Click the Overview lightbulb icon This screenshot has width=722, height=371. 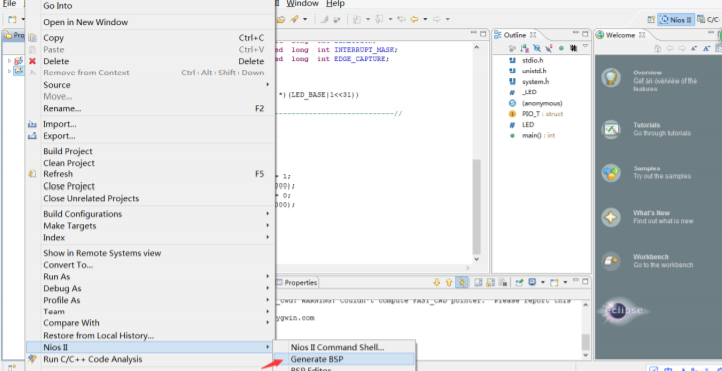point(611,77)
